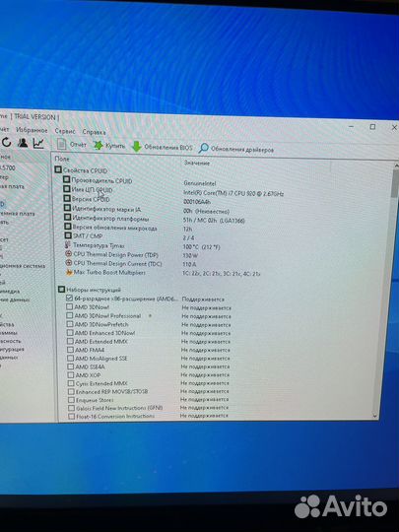The height and width of the screenshot is (532, 399).
Task: Select the Intel Core i7 CPU 920 value
Action: coord(233,193)
